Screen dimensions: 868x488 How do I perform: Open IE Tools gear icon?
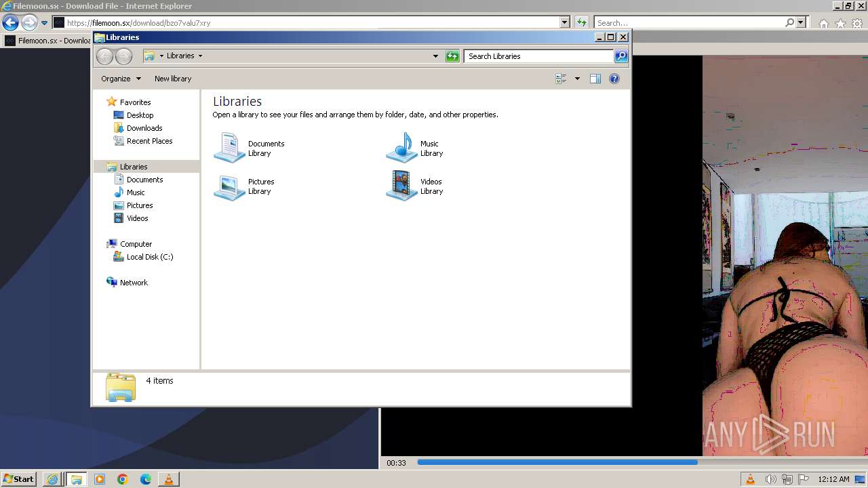[857, 24]
